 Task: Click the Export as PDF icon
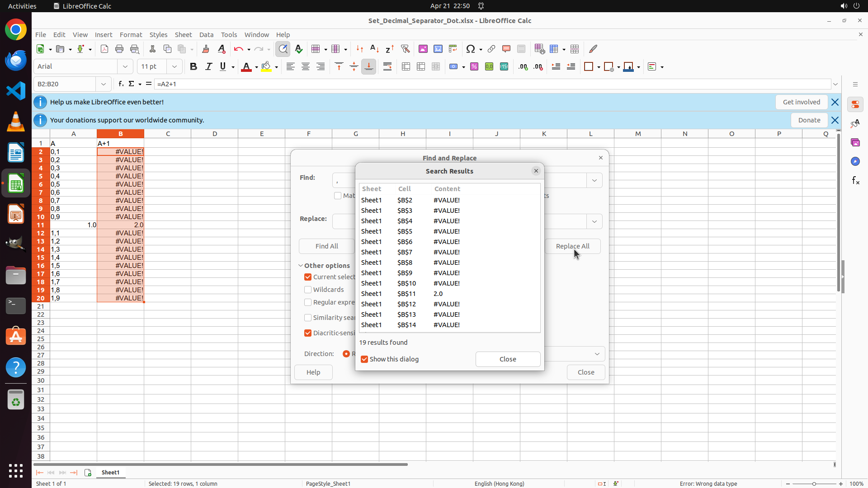click(104, 49)
